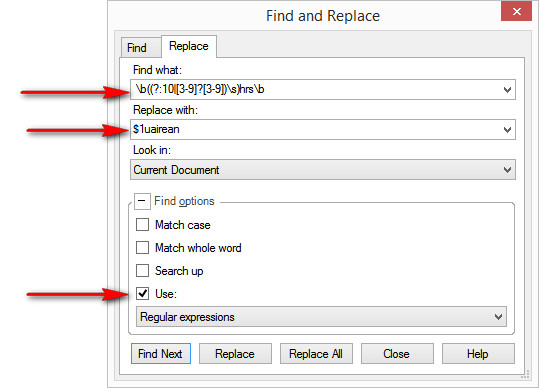Open the Find what history dropdown arrow

point(507,90)
